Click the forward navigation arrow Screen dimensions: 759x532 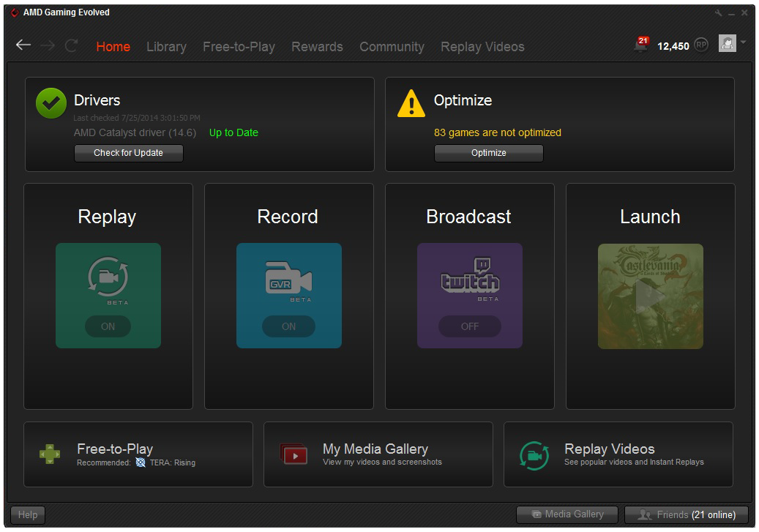click(48, 45)
